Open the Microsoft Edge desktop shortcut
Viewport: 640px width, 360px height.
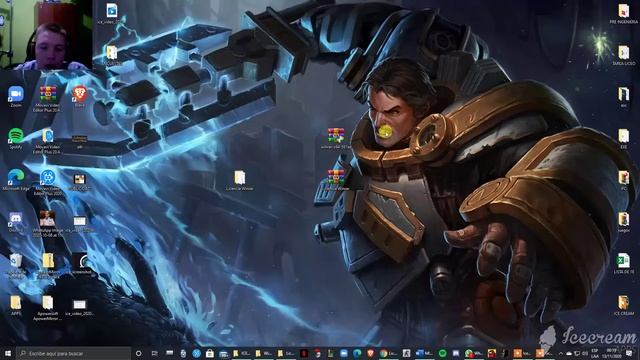[x=16, y=180]
